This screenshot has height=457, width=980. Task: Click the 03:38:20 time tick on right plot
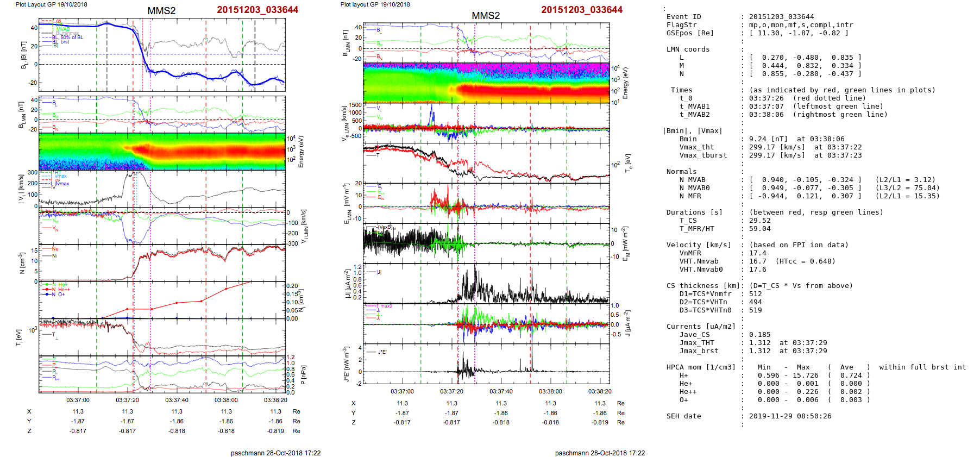[599, 391]
